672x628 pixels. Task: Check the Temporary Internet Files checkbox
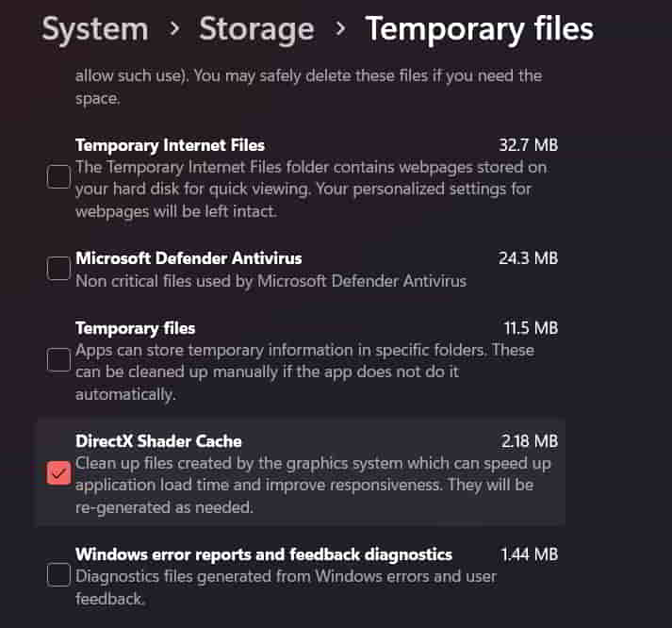pos(58,176)
